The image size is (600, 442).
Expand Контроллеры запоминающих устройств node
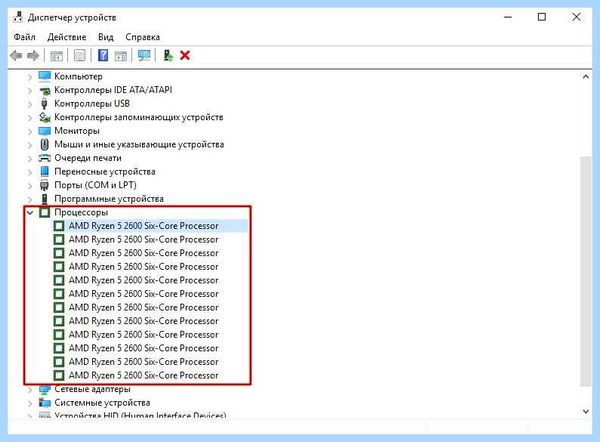tap(30, 118)
